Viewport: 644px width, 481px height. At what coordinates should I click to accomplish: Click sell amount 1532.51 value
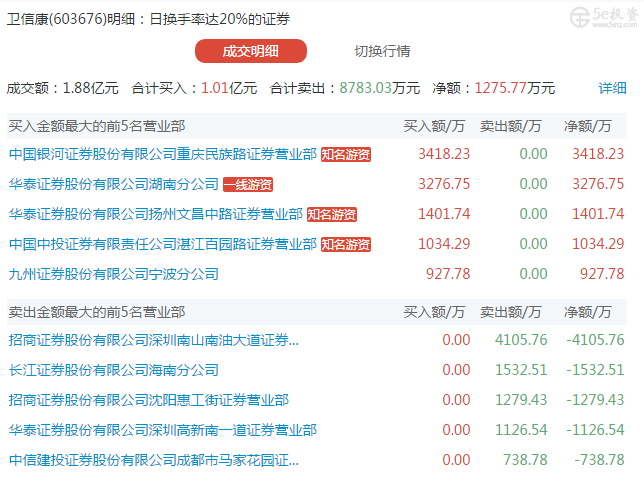(x=521, y=370)
